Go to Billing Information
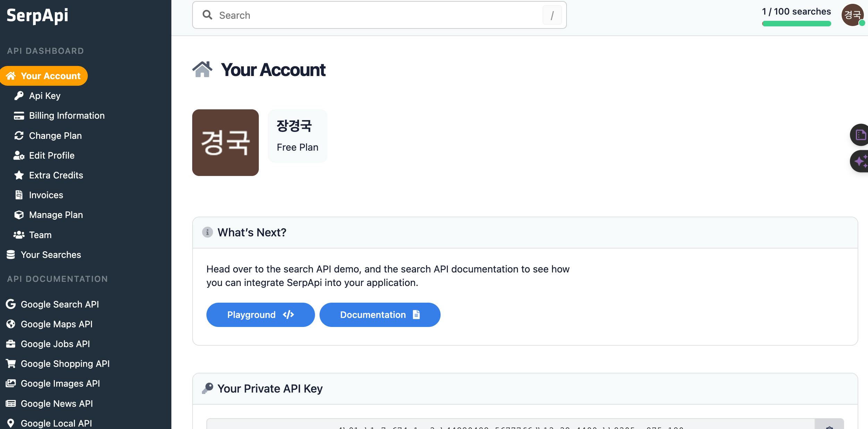868x429 pixels. pyautogui.click(x=67, y=116)
